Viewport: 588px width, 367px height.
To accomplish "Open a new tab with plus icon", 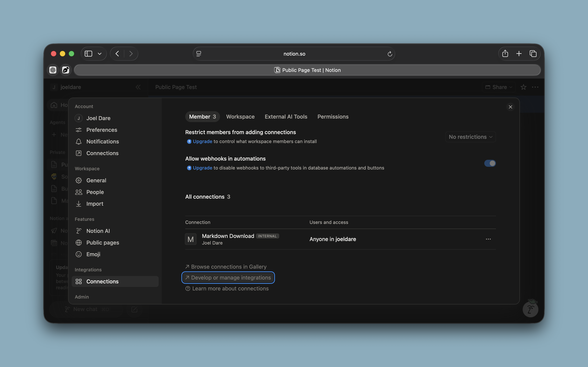I will [519, 54].
